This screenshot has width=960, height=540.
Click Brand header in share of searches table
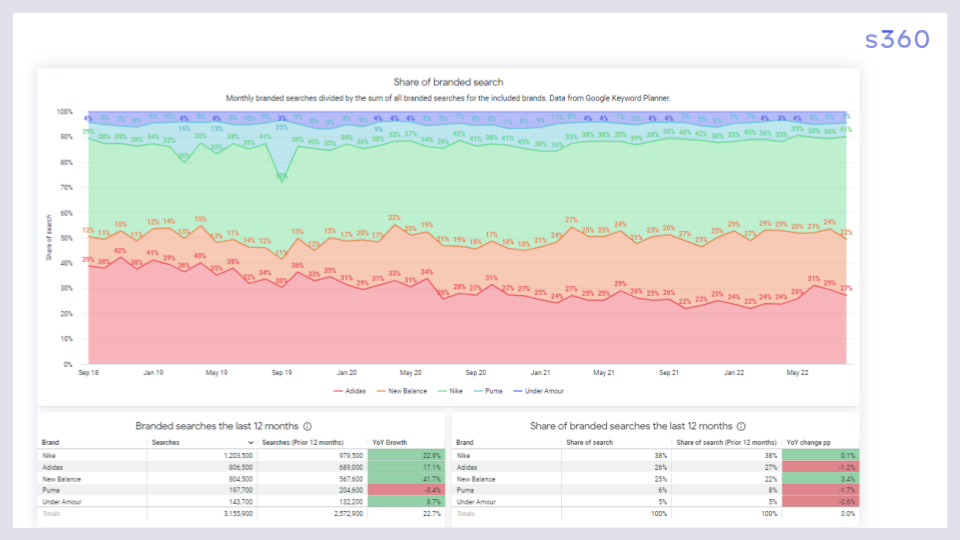tap(465, 443)
